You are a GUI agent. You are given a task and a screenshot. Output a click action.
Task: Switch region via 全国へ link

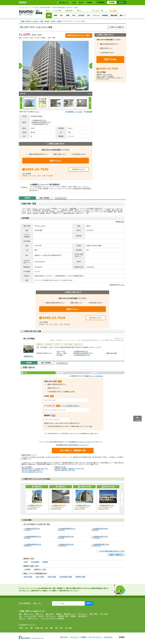(x=37, y=11)
